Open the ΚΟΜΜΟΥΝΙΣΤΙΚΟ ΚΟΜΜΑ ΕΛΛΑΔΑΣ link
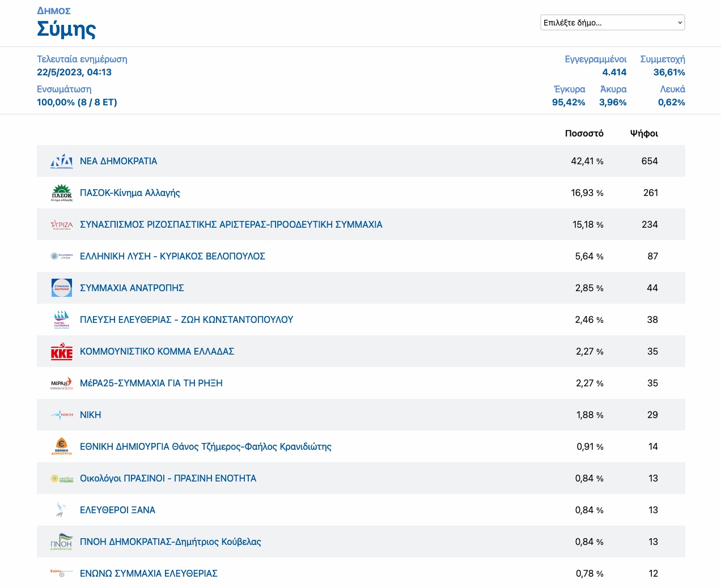The width and height of the screenshot is (721, 588). pyautogui.click(x=157, y=351)
